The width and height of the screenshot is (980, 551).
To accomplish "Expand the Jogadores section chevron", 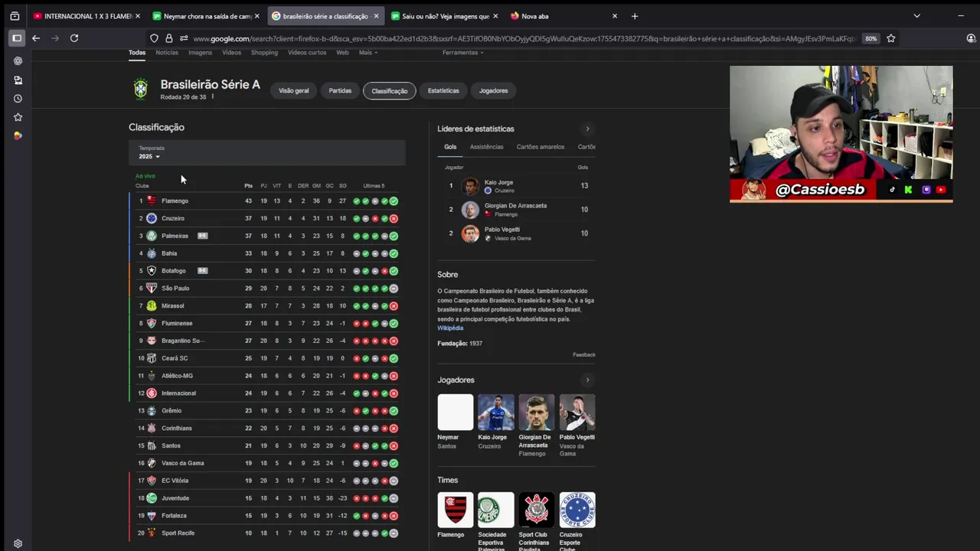I will (587, 380).
